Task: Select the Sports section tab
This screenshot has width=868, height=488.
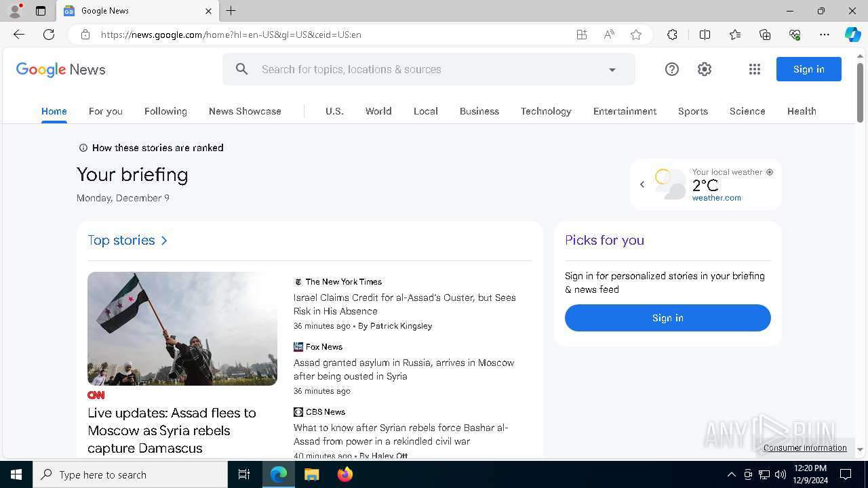Action: coord(693,111)
